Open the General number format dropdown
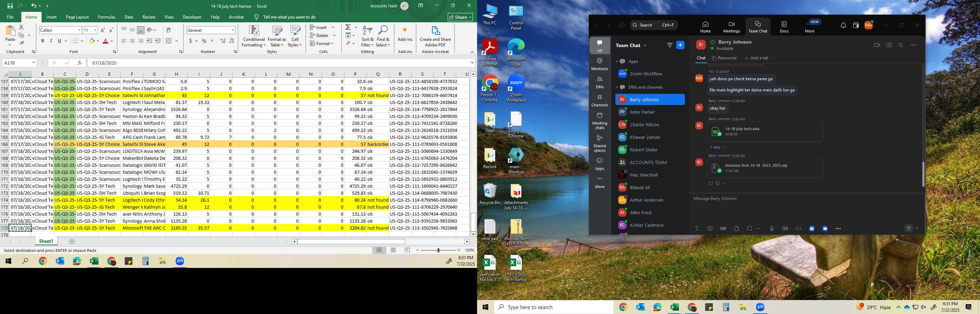The width and height of the screenshot is (980, 314). 233,30
